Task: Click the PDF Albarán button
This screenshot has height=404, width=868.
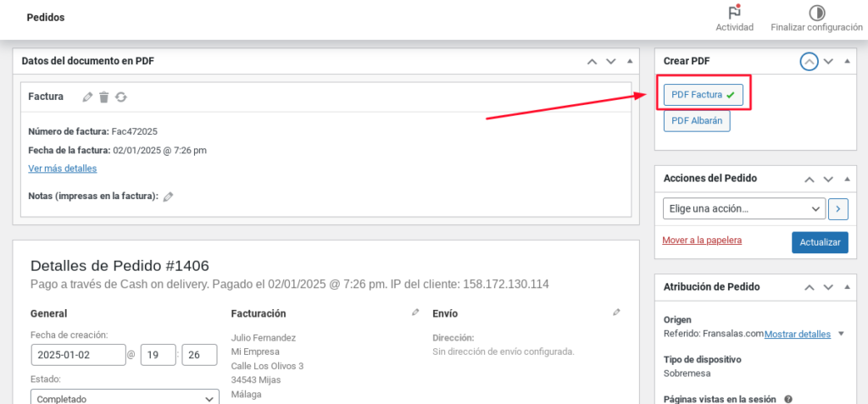Action: (x=697, y=120)
